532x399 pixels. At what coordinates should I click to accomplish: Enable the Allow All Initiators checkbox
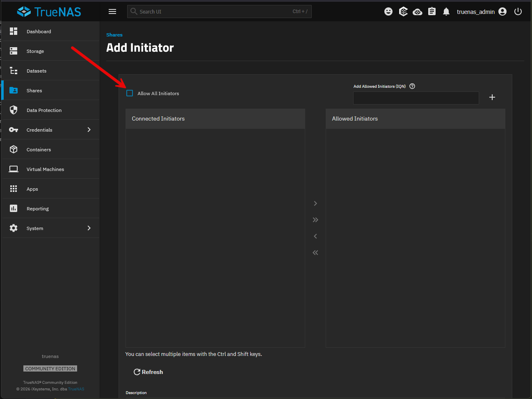(130, 93)
